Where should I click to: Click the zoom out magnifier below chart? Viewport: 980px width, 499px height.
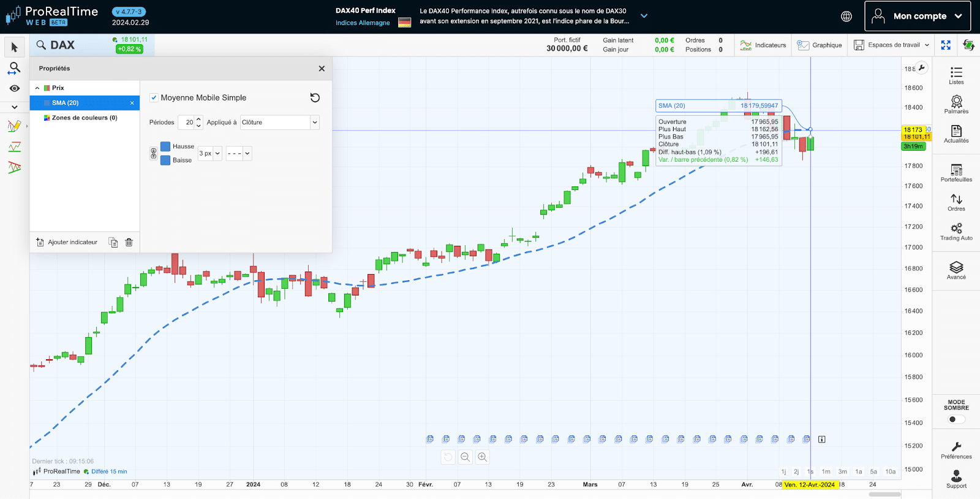[x=466, y=457]
